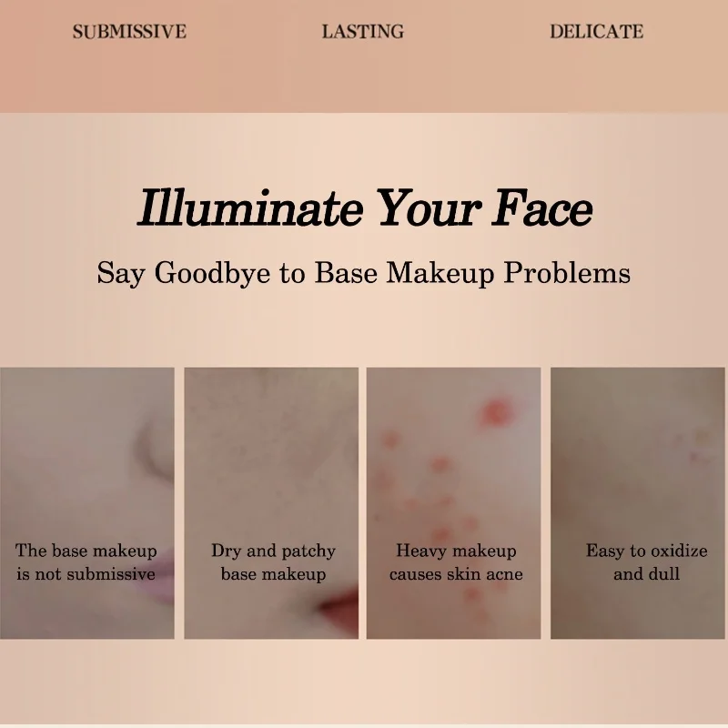The width and height of the screenshot is (728, 728).
Task: Click the SUBMISSIVE label at top
Action: tap(129, 32)
